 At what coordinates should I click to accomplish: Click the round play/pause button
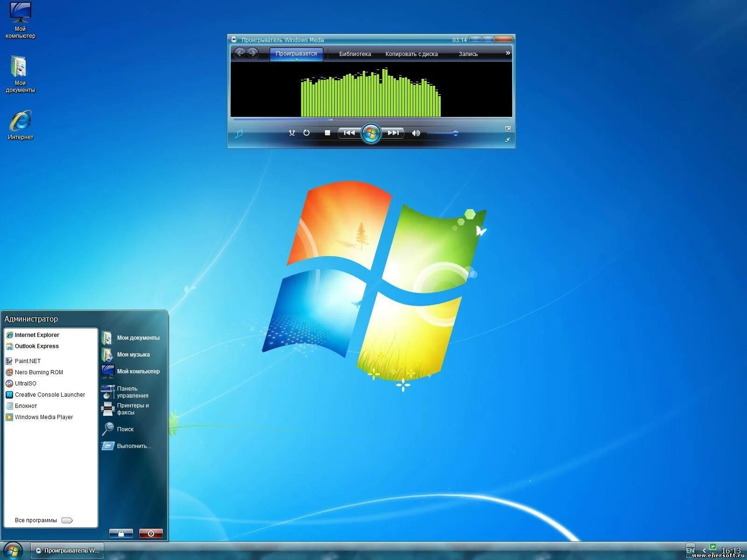pos(371,133)
